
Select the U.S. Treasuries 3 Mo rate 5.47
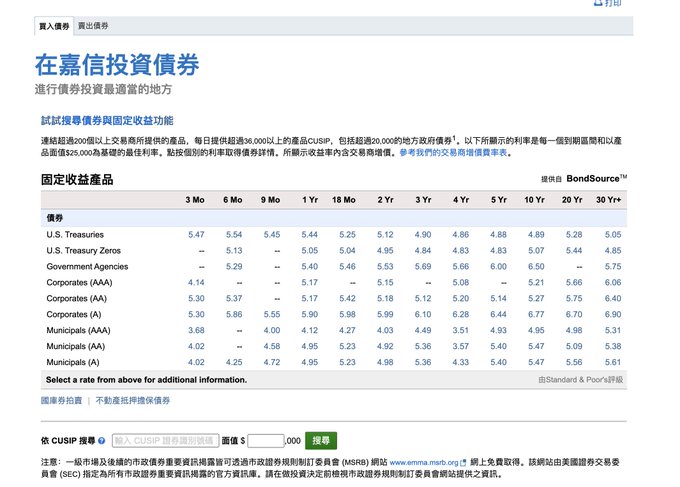[196, 234]
